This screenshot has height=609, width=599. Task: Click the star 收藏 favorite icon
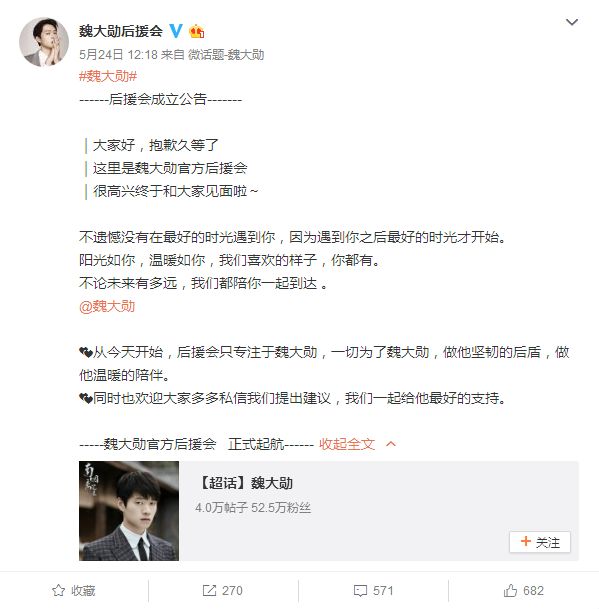58,590
